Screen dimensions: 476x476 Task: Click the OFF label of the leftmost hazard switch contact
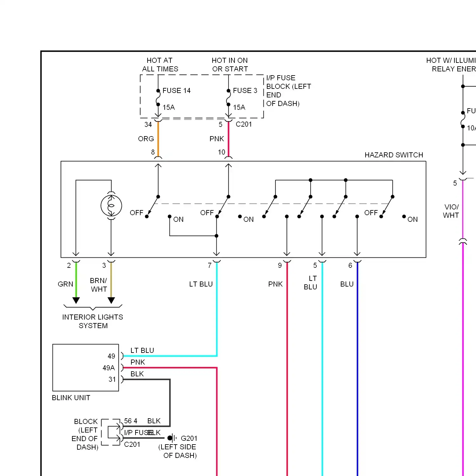point(136,213)
